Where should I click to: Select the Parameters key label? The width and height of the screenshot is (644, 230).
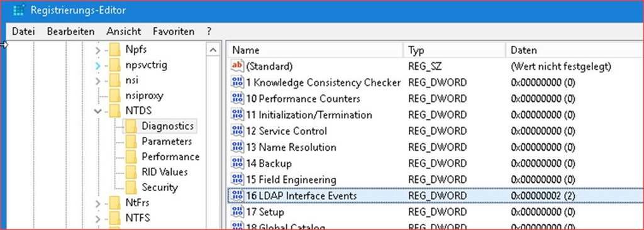[167, 141]
